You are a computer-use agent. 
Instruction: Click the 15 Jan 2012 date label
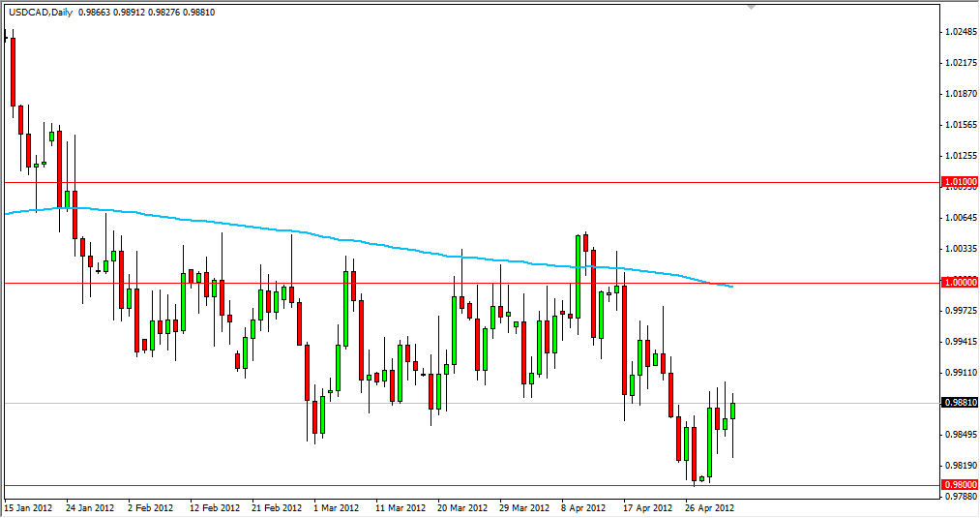pyautogui.click(x=30, y=507)
